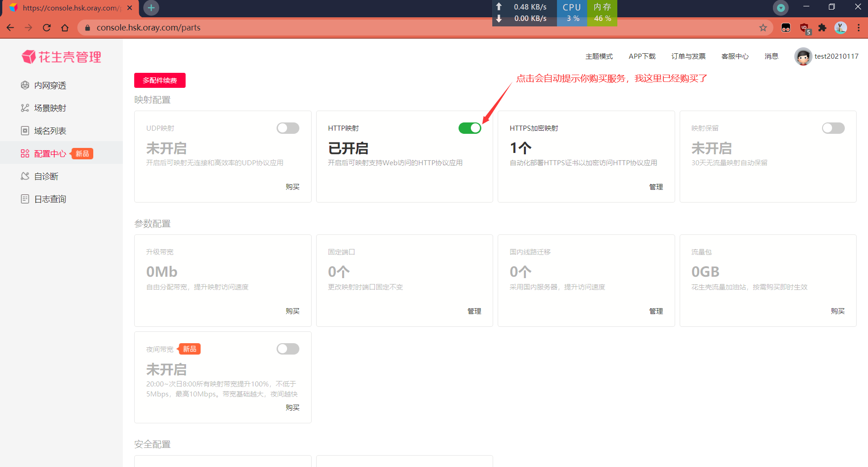The image size is (868, 467).
Task: Click the 安全配置 section heading
Action: point(152,444)
